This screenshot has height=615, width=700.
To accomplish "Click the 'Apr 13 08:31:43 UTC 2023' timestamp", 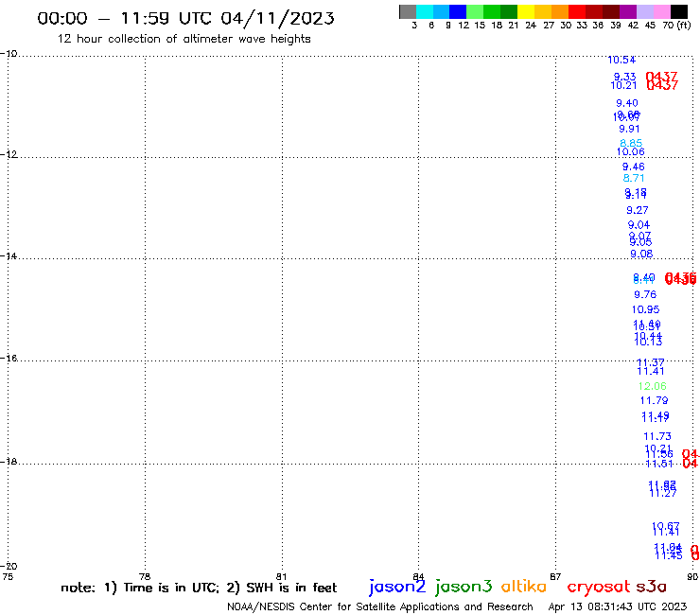I will click(x=618, y=606).
